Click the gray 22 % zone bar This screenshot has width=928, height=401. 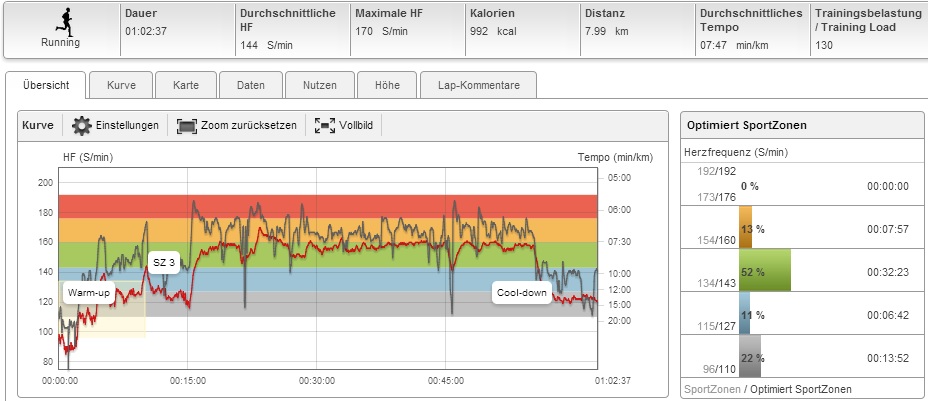(749, 357)
